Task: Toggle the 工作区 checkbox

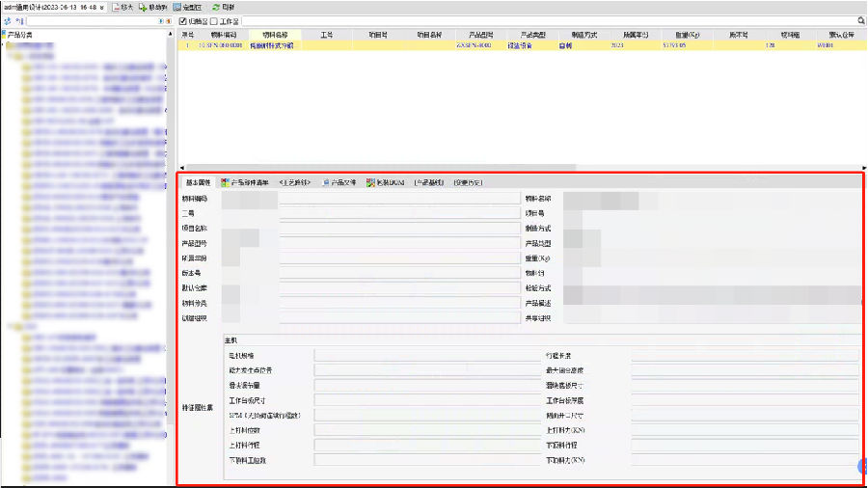Action: 214,21
